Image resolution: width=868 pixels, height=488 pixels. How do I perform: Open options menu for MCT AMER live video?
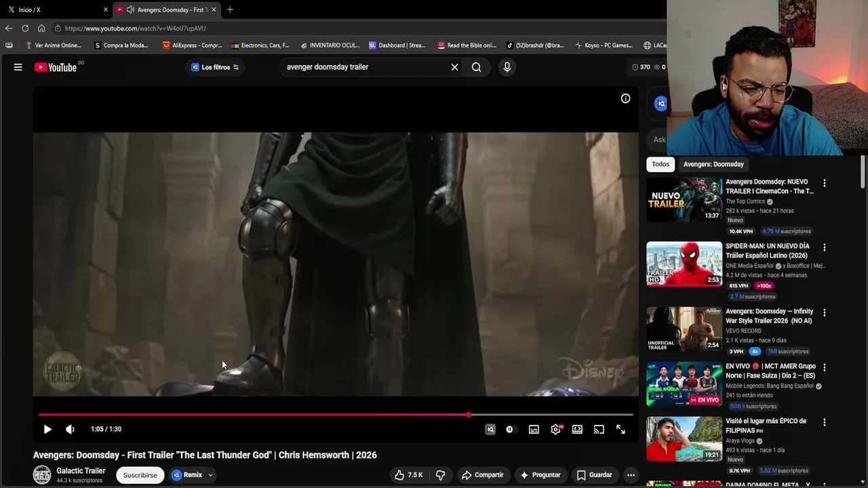825,367
